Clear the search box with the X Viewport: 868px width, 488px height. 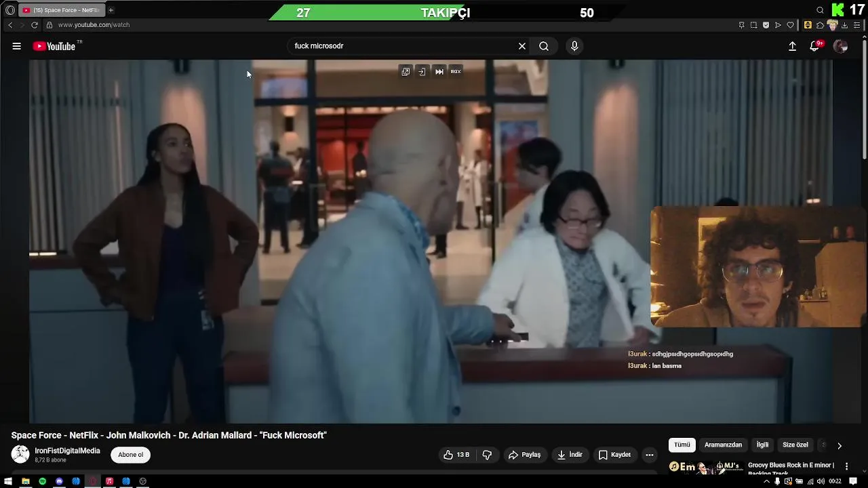(522, 46)
